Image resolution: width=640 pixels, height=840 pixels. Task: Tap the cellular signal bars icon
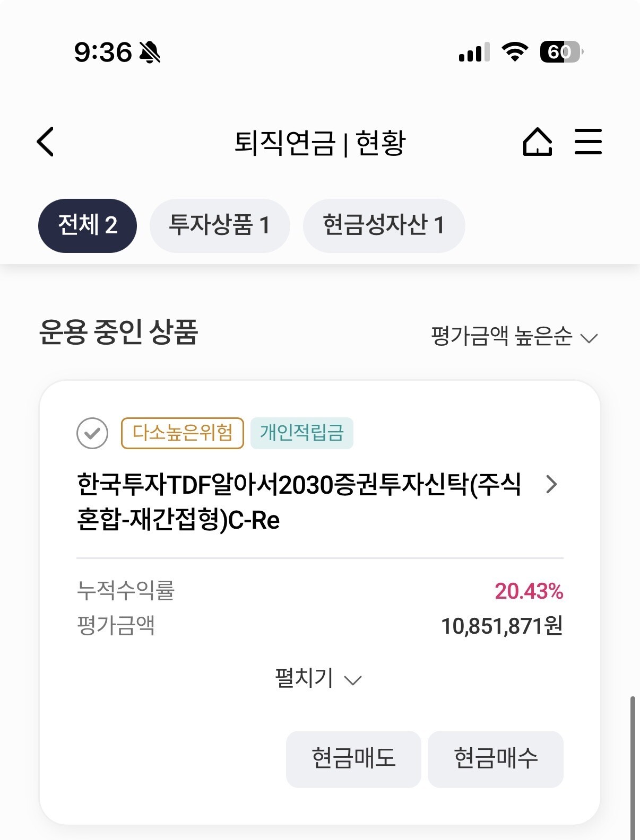474,52
